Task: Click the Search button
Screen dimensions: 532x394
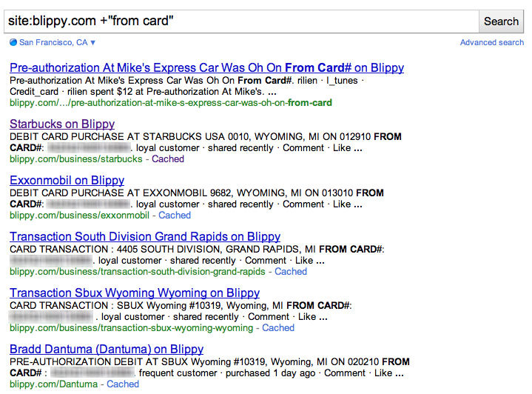Action: 501,21
